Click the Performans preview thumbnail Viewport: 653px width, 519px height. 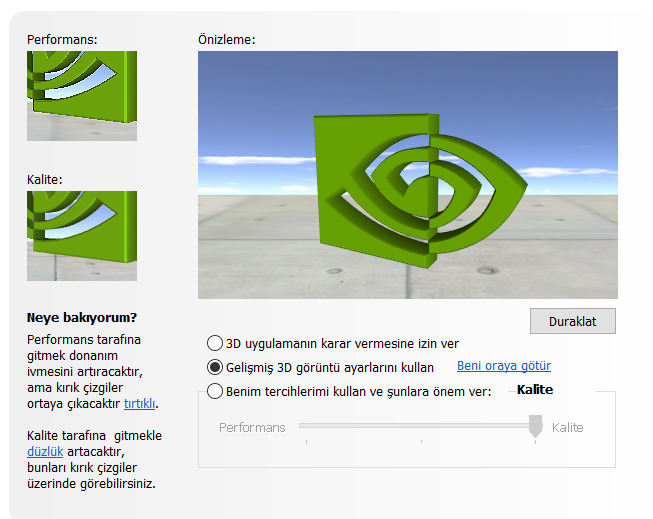pyautogui.click(x=82, y=96)
